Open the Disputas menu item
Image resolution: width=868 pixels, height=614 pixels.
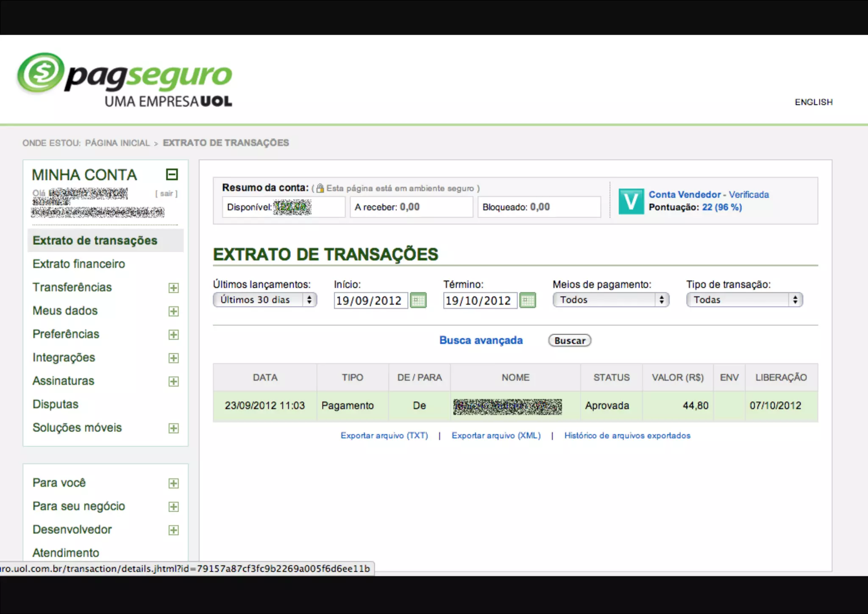56,404
